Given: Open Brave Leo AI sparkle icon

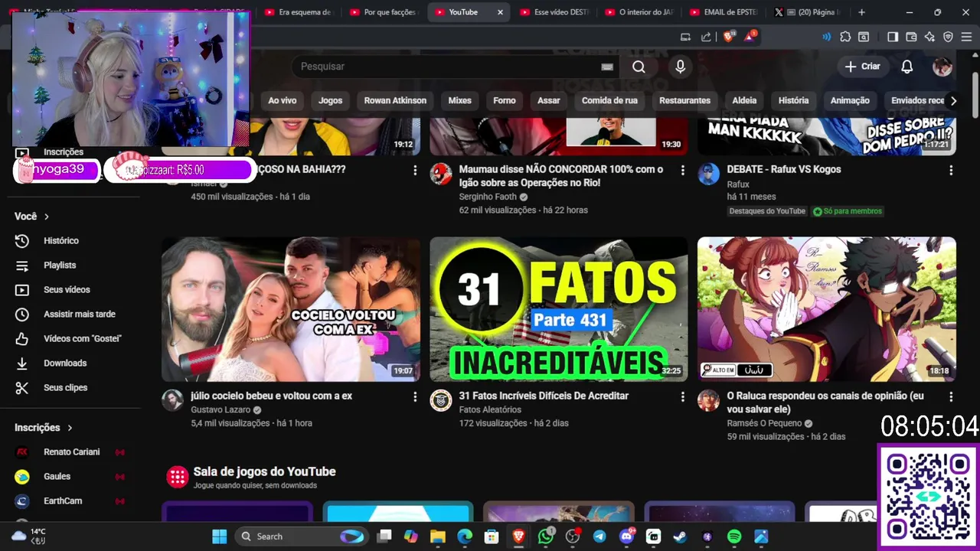Looking at the screenshot, I should coord(929,37).
